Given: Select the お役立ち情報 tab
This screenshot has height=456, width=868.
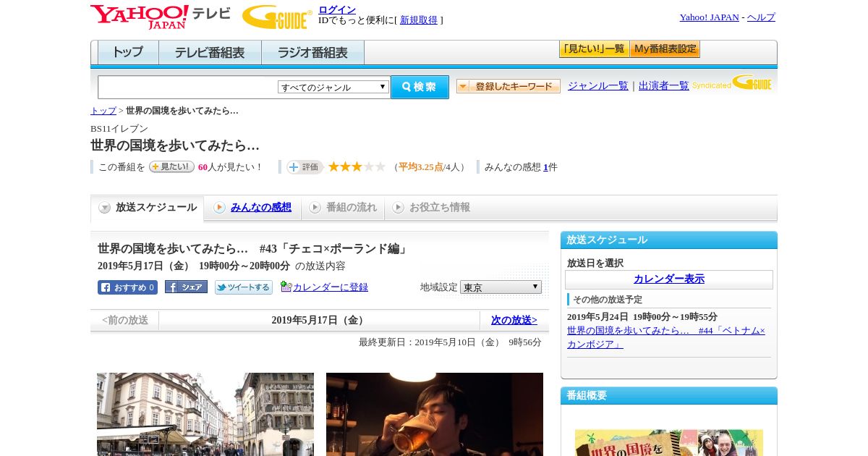Looking at the screenshot, I should click(x=431, y=208).
